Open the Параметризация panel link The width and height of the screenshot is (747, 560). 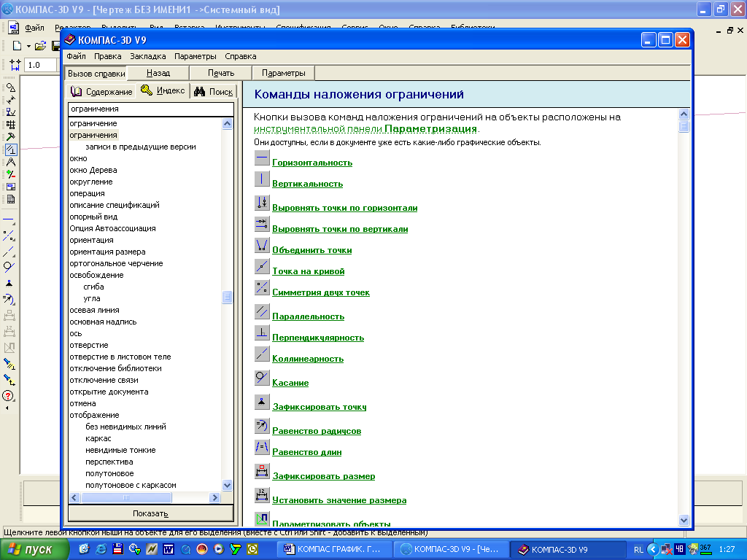pos(365,128)
